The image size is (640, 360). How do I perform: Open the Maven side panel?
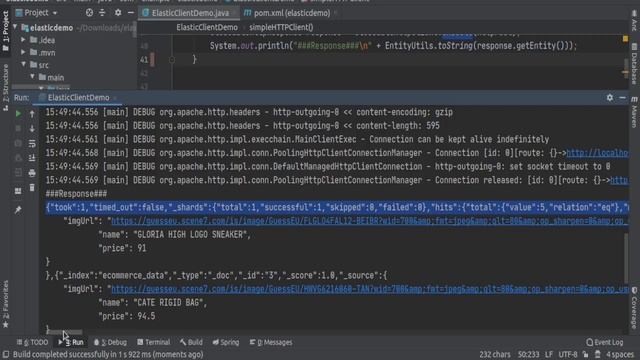(634, 112)
